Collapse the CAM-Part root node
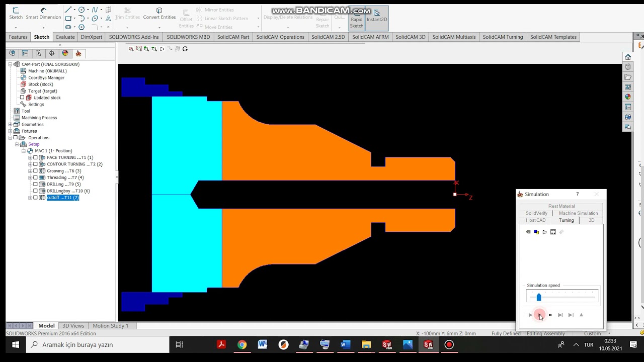 pyautogui.click(x=10, y=64)
